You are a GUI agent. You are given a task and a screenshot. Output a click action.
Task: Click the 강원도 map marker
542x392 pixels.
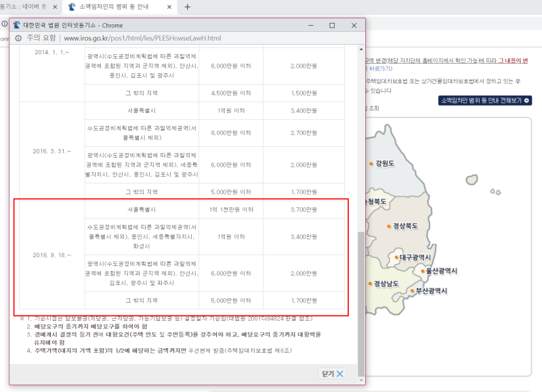[371, 164]
